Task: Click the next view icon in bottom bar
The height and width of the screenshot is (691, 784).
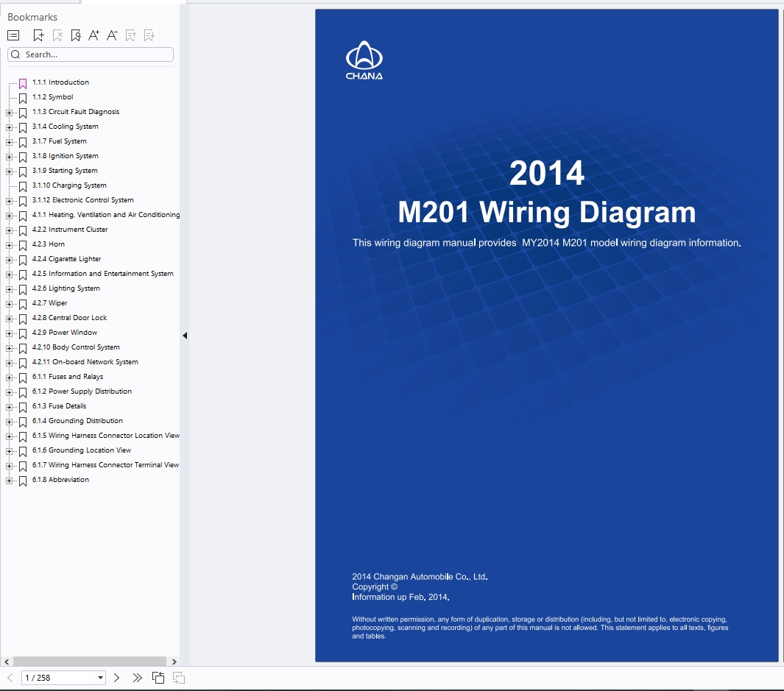Action: click(178, 678)
